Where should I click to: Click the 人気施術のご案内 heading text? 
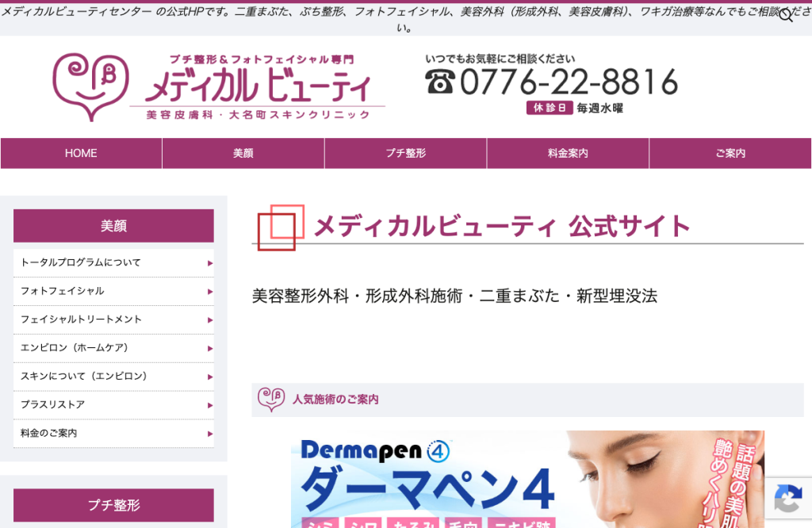click(335, 400)
